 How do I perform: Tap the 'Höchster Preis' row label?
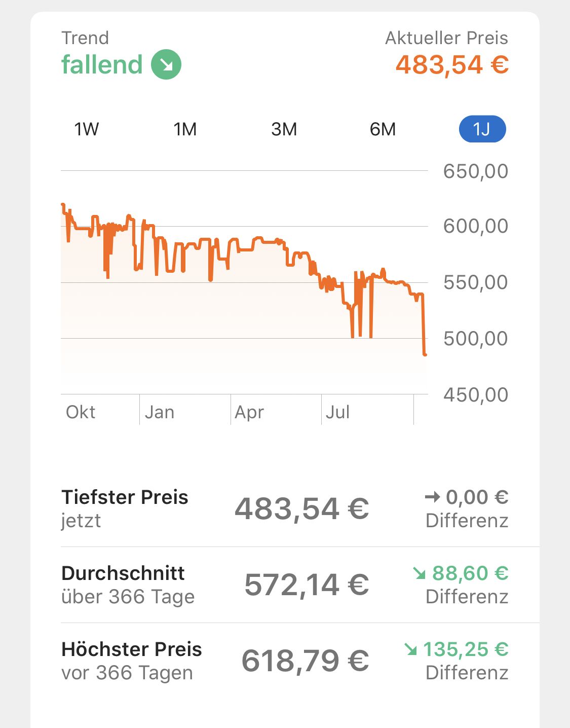(x=132, y=649)
